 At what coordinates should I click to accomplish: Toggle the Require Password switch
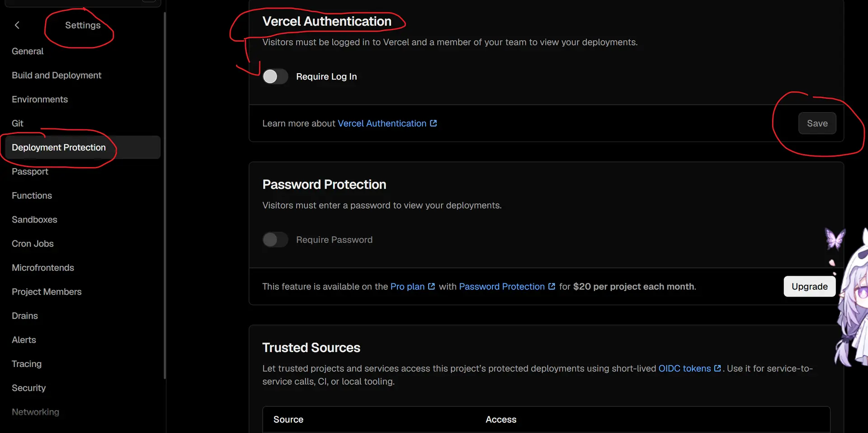275,240
